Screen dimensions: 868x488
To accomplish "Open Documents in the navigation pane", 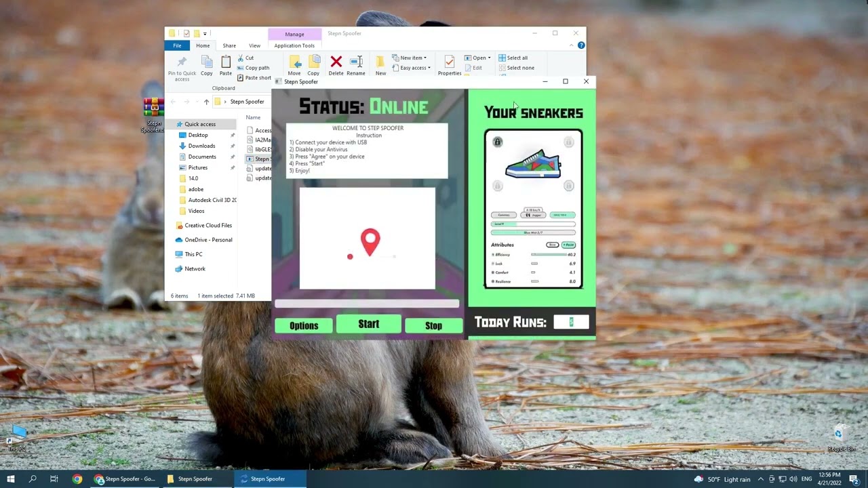I will point(202,157).
